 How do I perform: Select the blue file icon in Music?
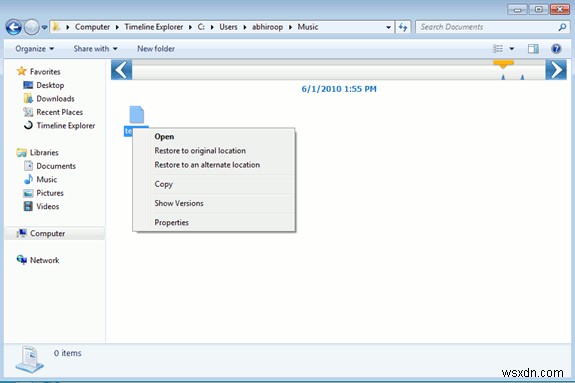point(137,114)
